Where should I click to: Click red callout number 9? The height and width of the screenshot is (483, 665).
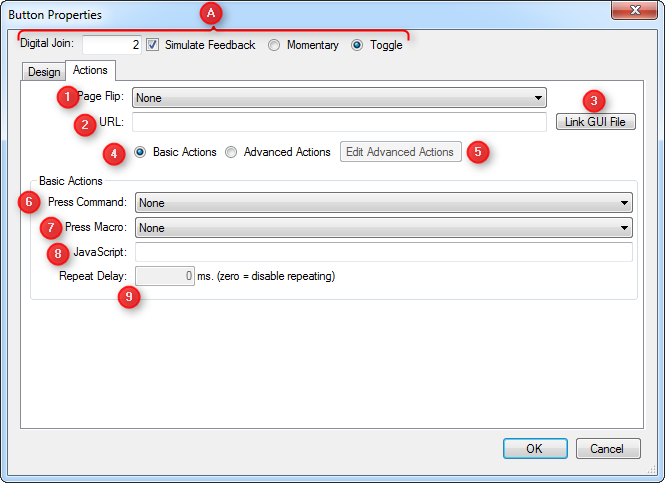click(x=129, y=297)
